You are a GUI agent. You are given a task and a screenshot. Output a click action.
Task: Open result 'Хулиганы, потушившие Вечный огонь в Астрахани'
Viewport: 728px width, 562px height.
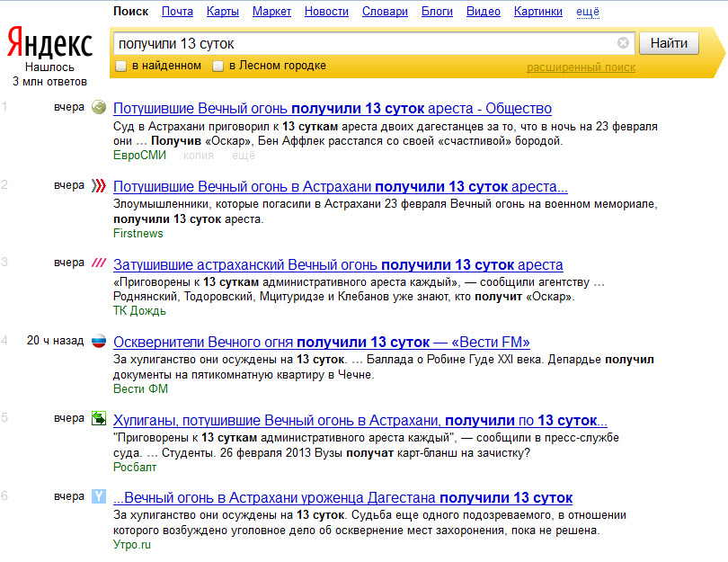[360, 420]
